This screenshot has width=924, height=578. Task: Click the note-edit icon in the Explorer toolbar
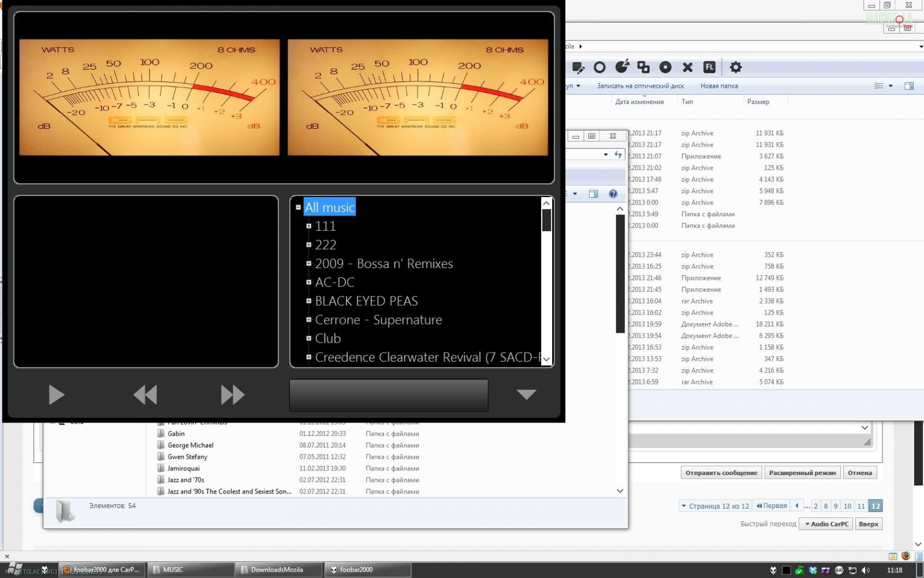tap(578, 68)
